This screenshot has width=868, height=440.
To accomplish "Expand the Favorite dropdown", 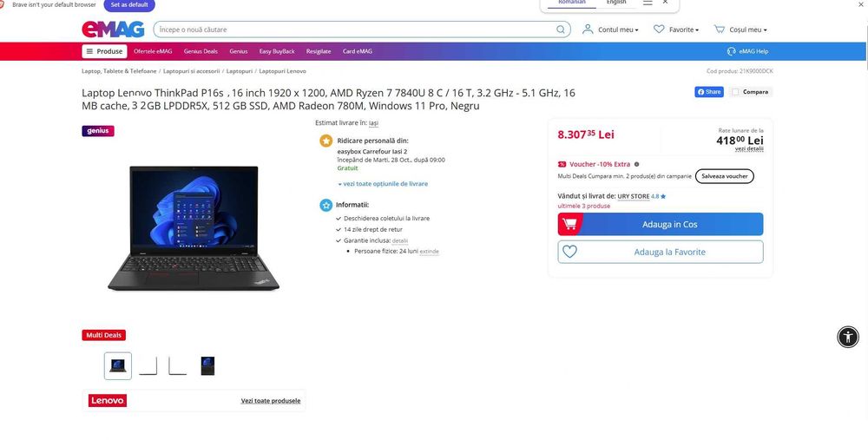I will click(676, 30).
